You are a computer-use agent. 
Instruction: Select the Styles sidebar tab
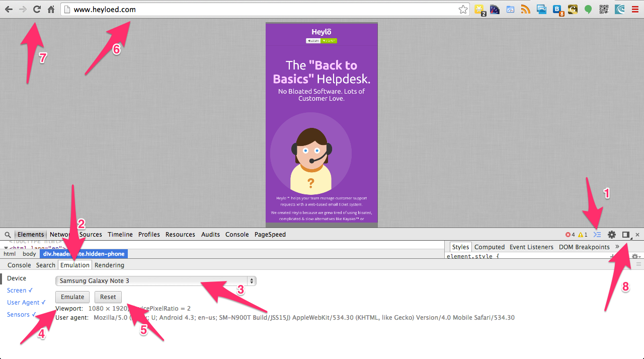pyautogui.click(x=460, y=247)
